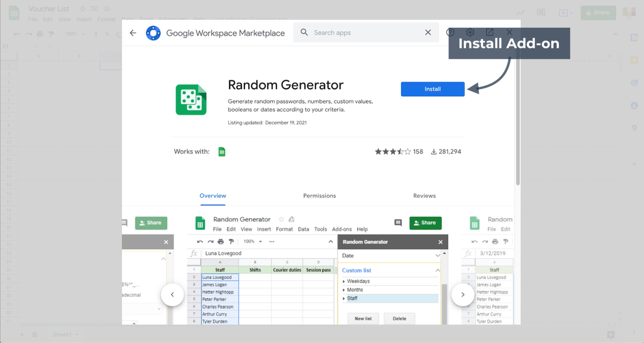The height and width of the screenshot is (343, 644).
Task: Open Google Tasks in side panel
Action: click(634, 83)
